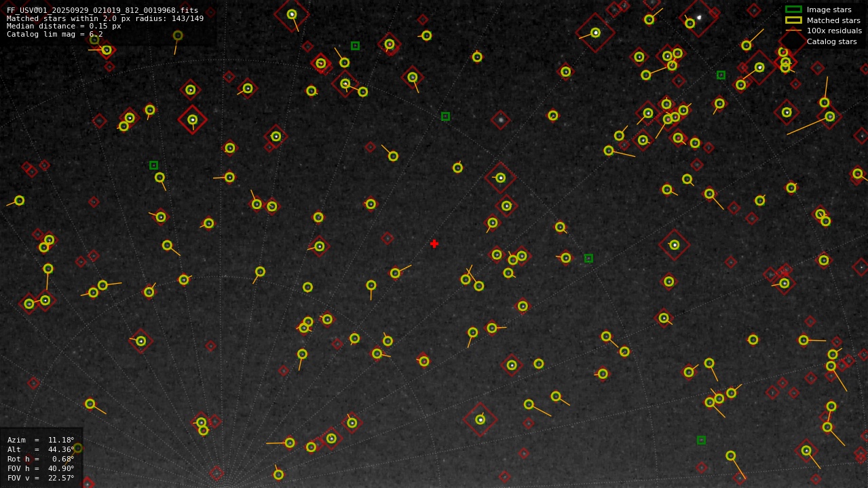
Task: Click the red cross at image center
Action: pos(434,244)
